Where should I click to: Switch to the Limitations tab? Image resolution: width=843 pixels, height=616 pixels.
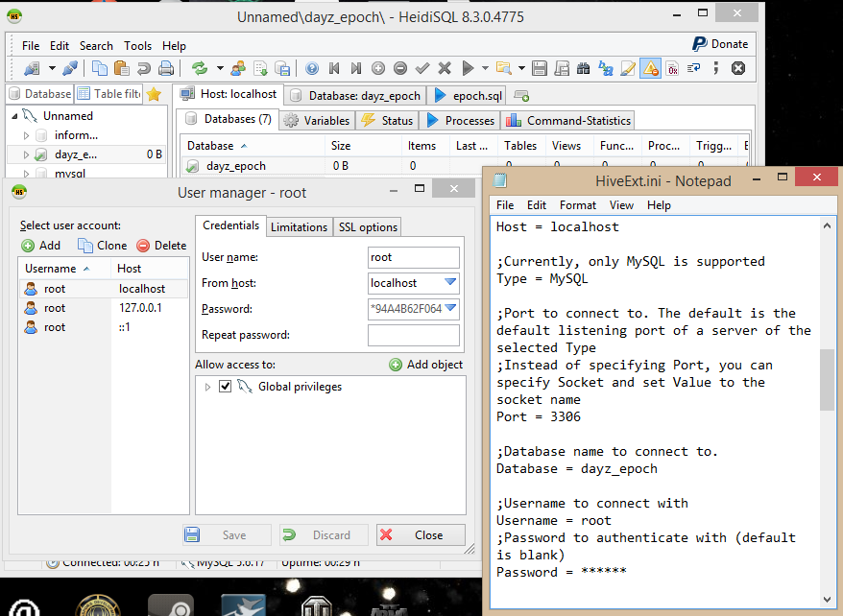(x=299, y=227)
